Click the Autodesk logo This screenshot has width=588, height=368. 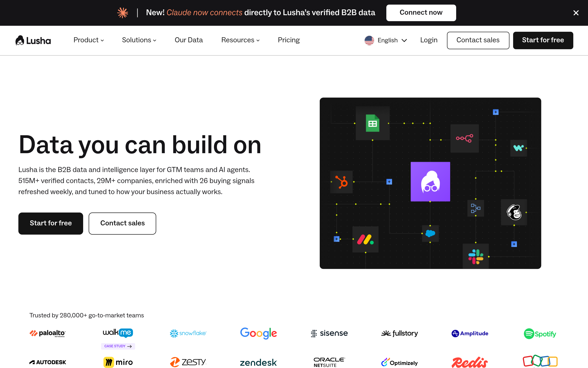pos(48,362)
